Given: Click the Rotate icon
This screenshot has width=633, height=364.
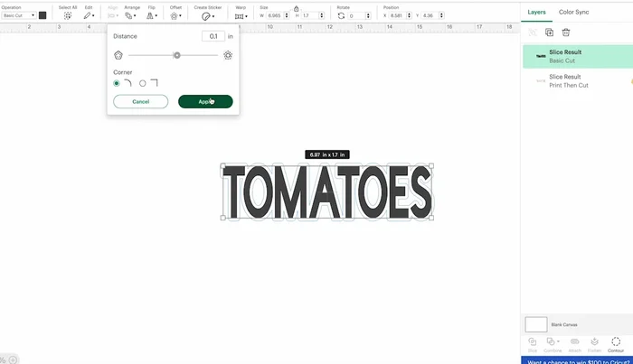Looking at the screenshot, I should pos(341,15).
